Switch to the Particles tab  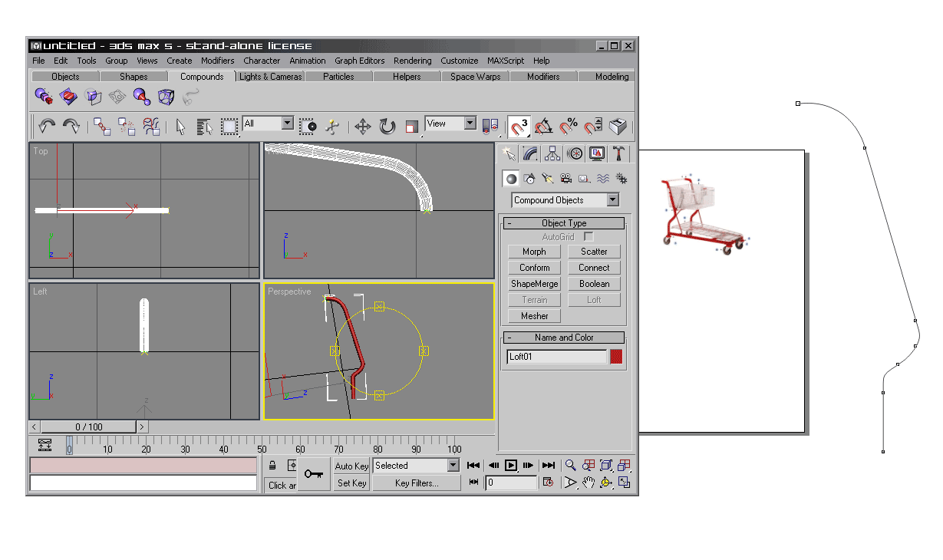point(338,77)
